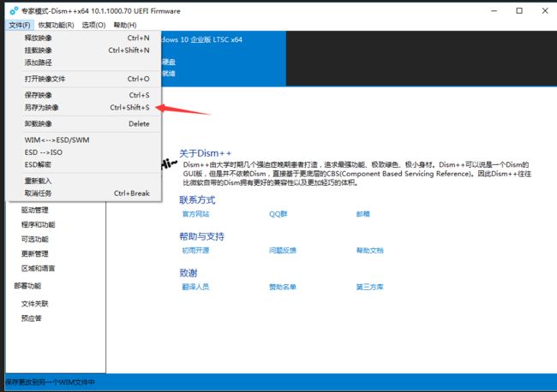This screenshot has width=557, height=392.
Task: Open the 帮助(H) menu
Action: pyautogui.click(x=125, y=25)
